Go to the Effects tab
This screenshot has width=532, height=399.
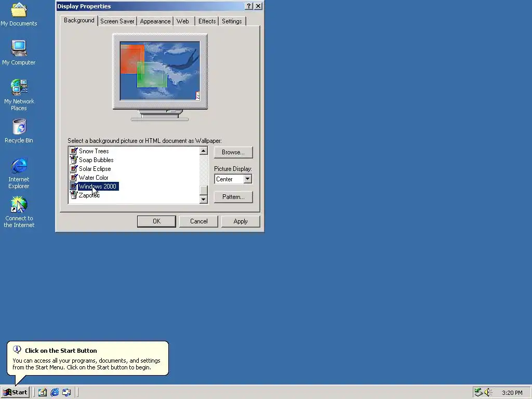[x=207, y=21]
